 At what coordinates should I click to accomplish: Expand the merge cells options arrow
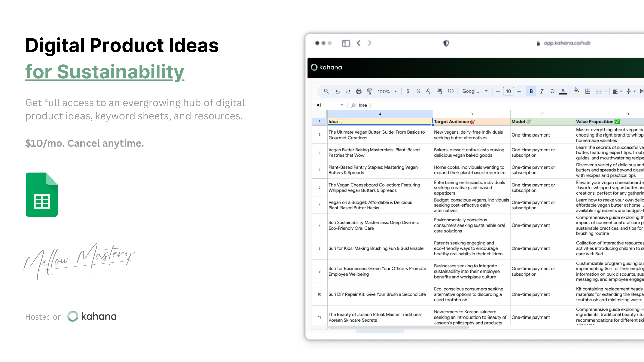pyautogui.click(x=606, y=91)
